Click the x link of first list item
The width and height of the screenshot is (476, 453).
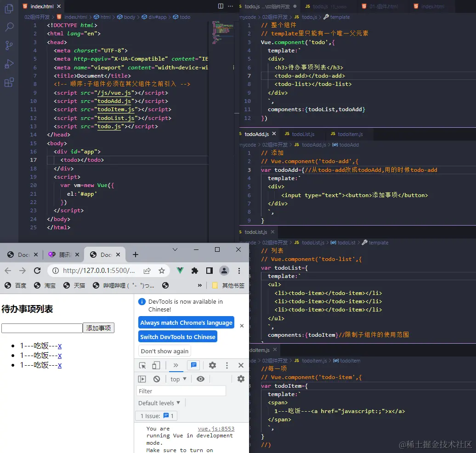(60, 346)
